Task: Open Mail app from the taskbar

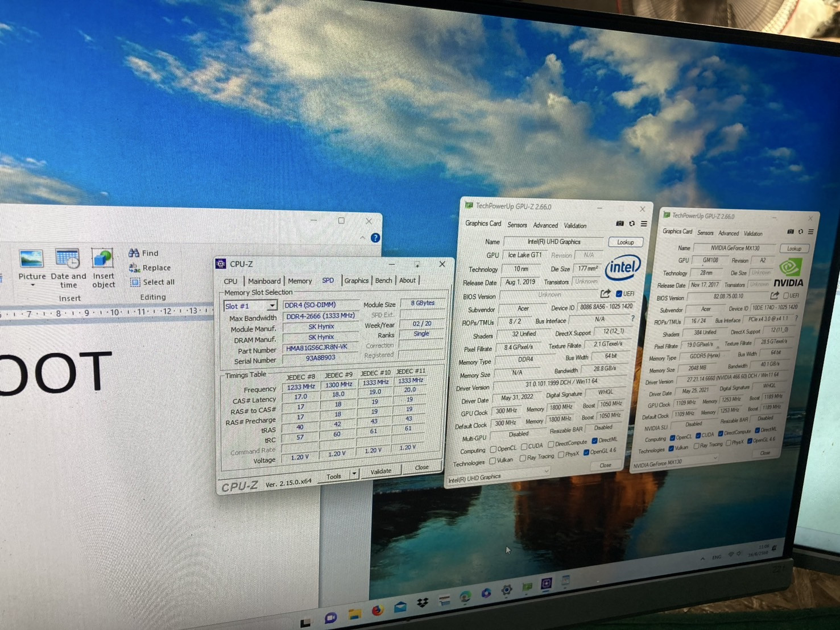Action: [400, 607]
